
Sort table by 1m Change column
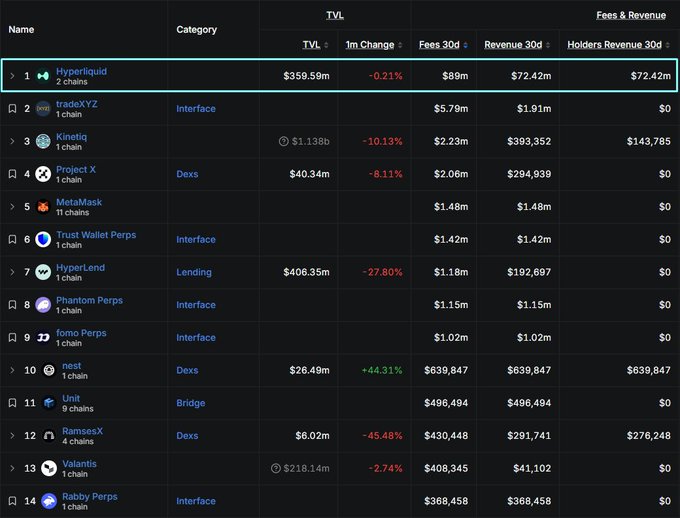(374, 45)
